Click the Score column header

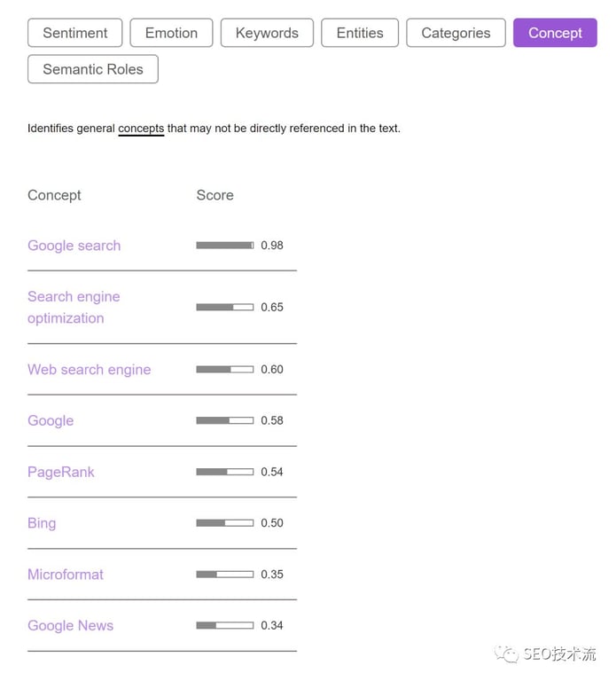[x=214, y=195]
